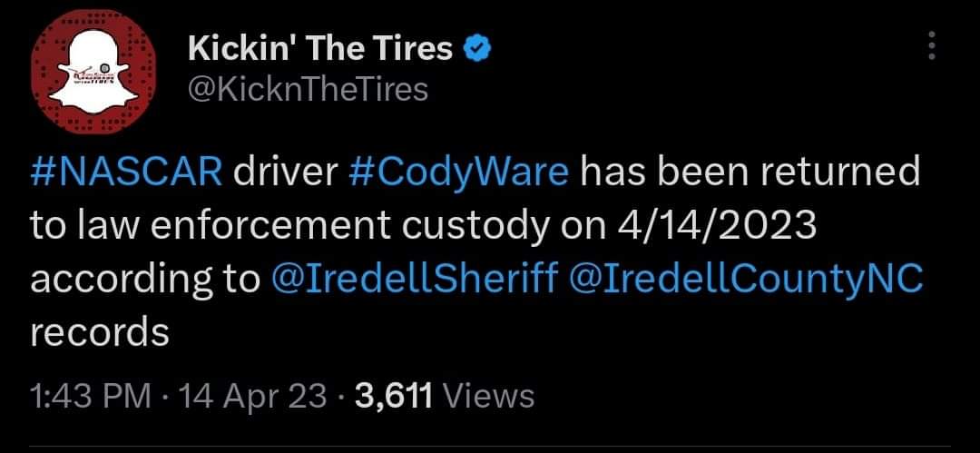The image size is (980, 453).
Task: Tap the Views label
Action: tap(491, 396)
